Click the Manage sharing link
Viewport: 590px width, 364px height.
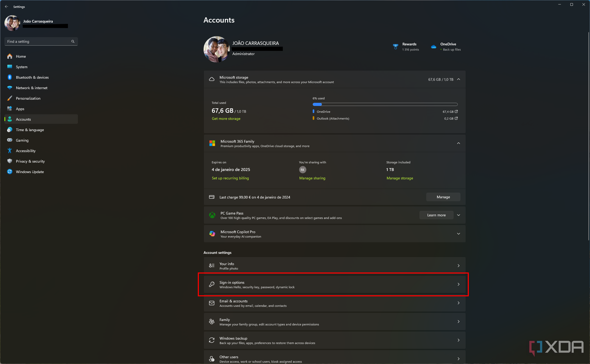click(x=312, y=178)
